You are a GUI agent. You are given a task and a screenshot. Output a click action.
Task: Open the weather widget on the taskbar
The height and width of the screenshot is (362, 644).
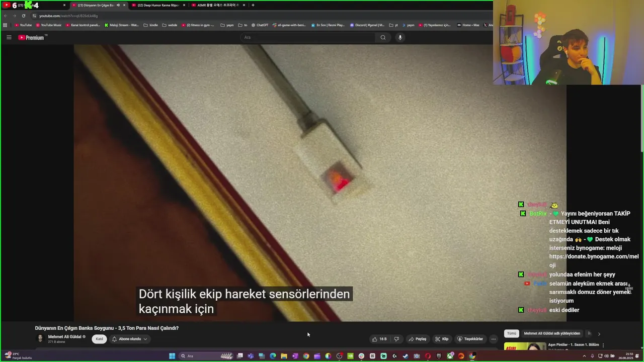(x=18, y=356)
